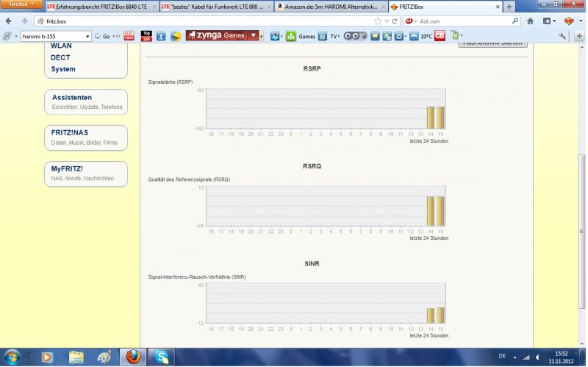Click the network signal tray icon

(526, 357)
